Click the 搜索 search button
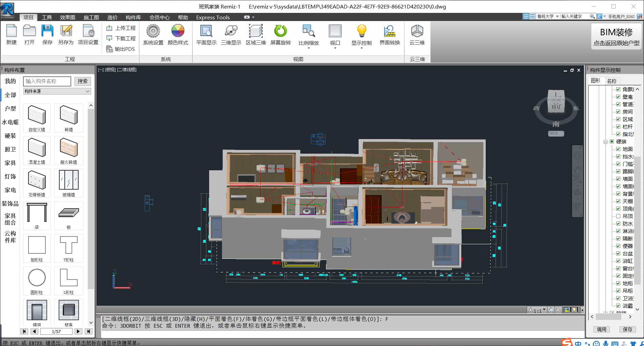Image resolution: width=644 pixels, height=346 pixels. tap(82, 81)
